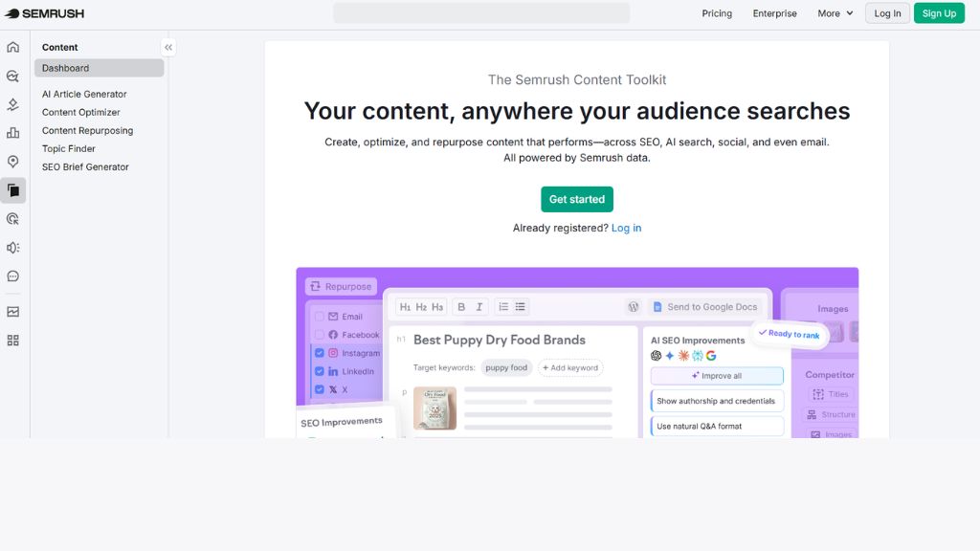Click the H3 heading icon in preview
Screen dimensions: 980x551
[437, 307]
